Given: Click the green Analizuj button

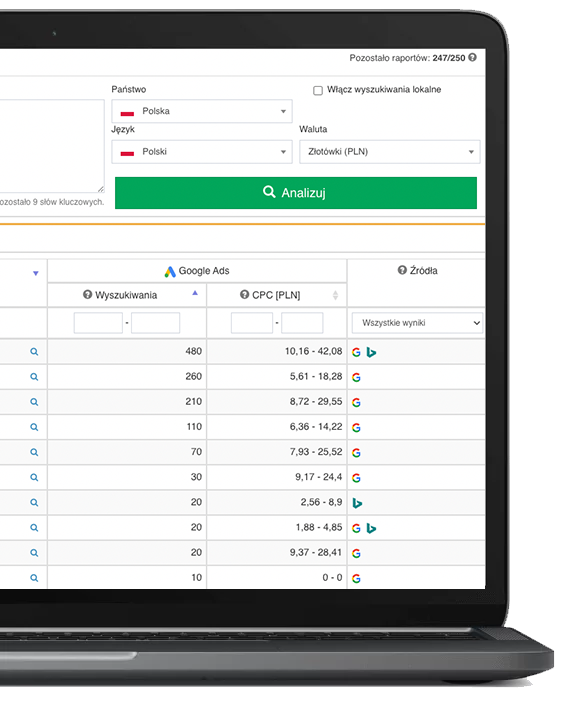Looking at the screenshot, I should coord(296,193).
